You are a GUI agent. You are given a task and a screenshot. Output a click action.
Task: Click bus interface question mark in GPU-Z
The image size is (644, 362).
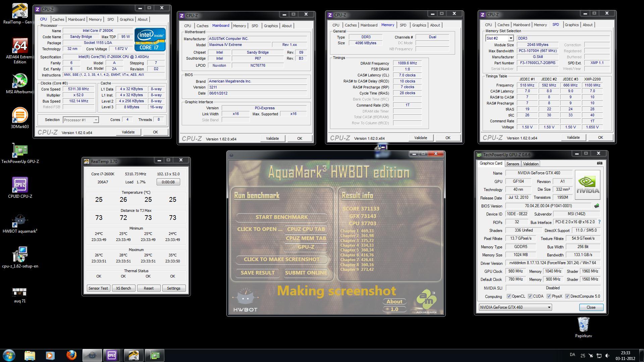[x=599, y=222]
